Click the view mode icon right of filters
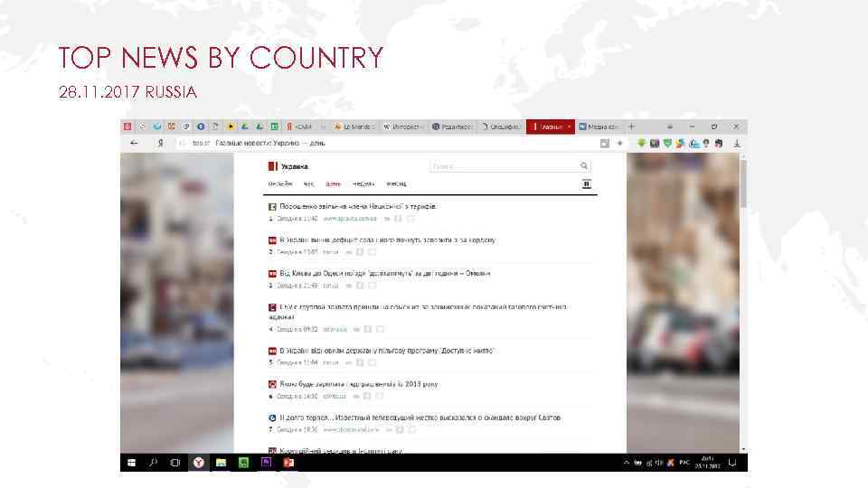This screenshot has height=488, width=868. click(587, 183)
